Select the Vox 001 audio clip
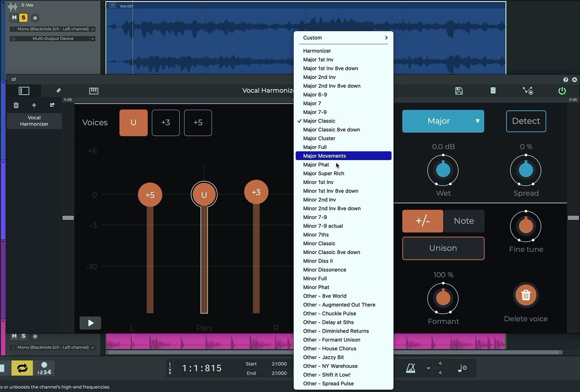Viewport: 580px width, 392px height. pos(306,38)
